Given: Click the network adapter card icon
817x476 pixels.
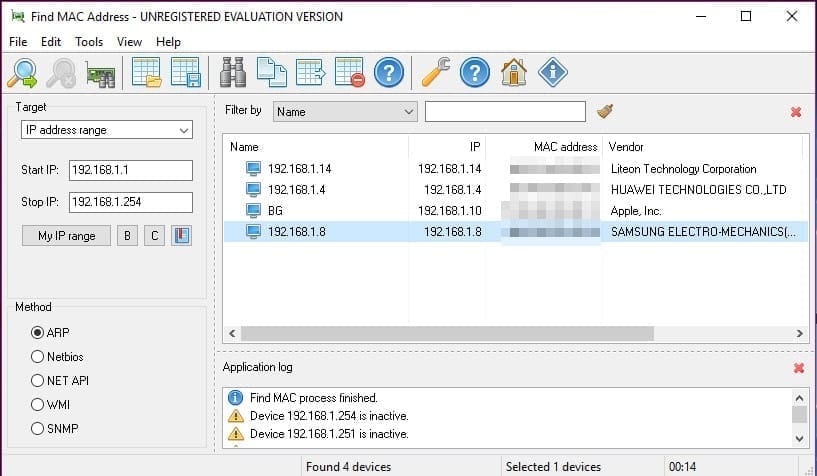Looking at the screenshot, I should 100,73.
